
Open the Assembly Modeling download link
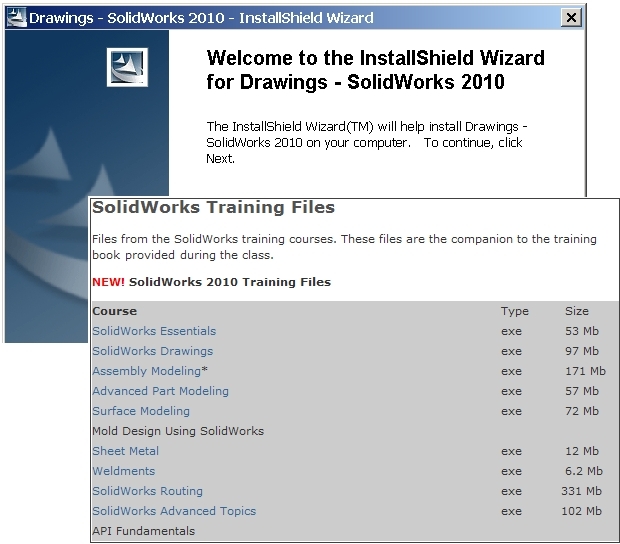click(x=147, y=371)
